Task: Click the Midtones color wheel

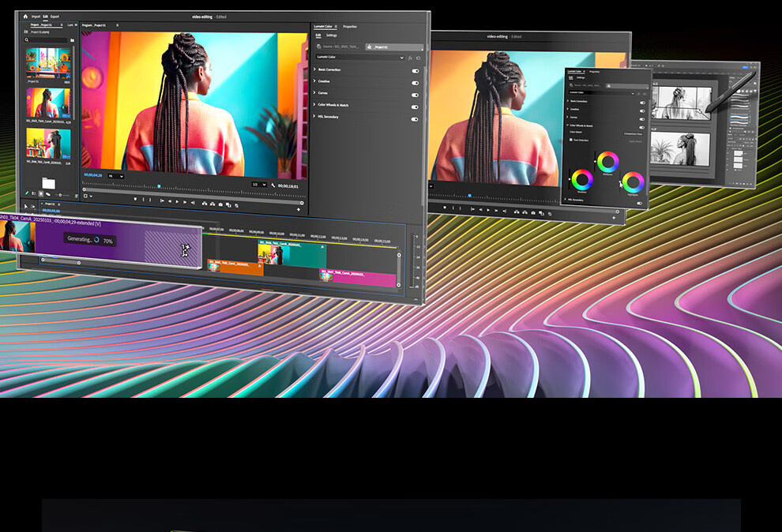Action: coord(607,162)
